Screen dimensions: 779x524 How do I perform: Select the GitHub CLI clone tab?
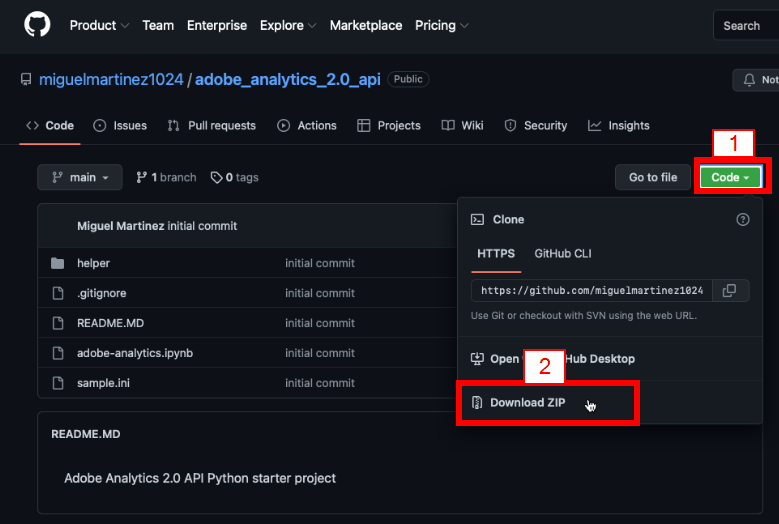[563, 254]
